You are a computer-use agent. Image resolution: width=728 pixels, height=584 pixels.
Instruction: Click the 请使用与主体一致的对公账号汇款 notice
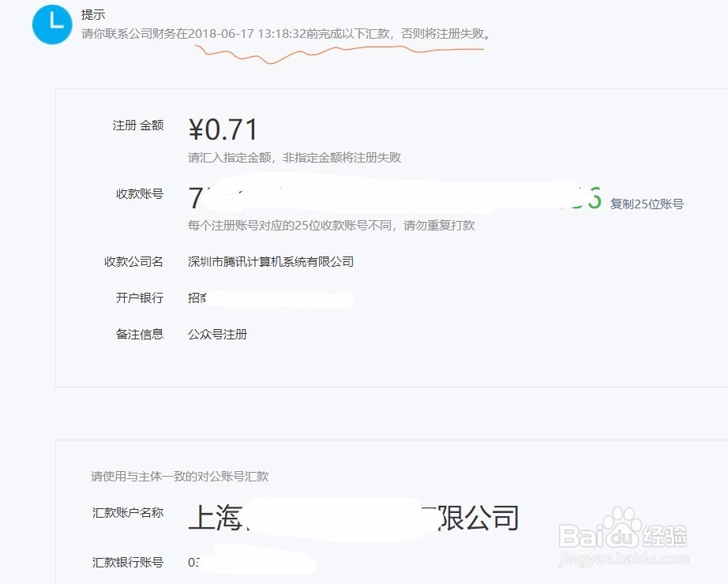(180, 477)
